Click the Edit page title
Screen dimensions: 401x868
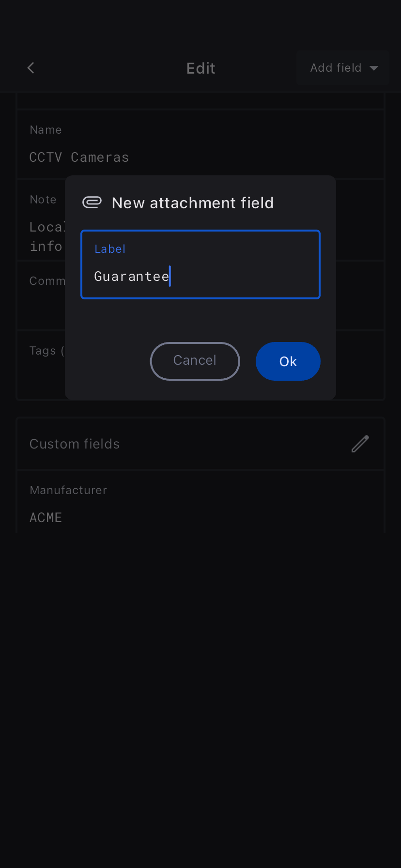coord(200,68)
